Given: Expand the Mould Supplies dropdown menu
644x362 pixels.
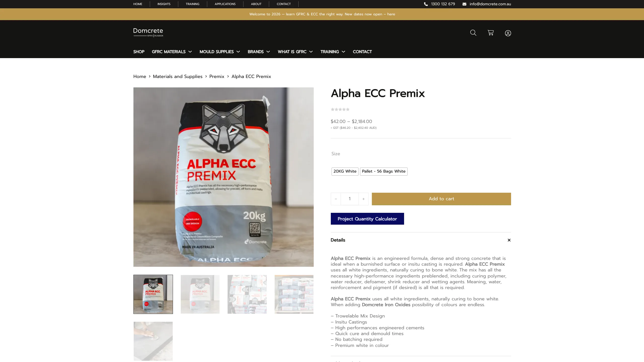Looking at the screenshot, I should click(x=220, y=52).
